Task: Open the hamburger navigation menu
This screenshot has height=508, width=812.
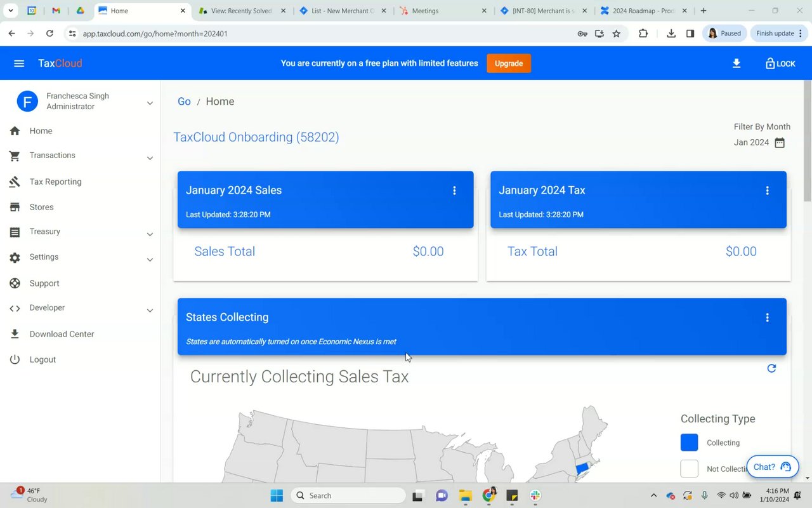Action: point(19,63)
